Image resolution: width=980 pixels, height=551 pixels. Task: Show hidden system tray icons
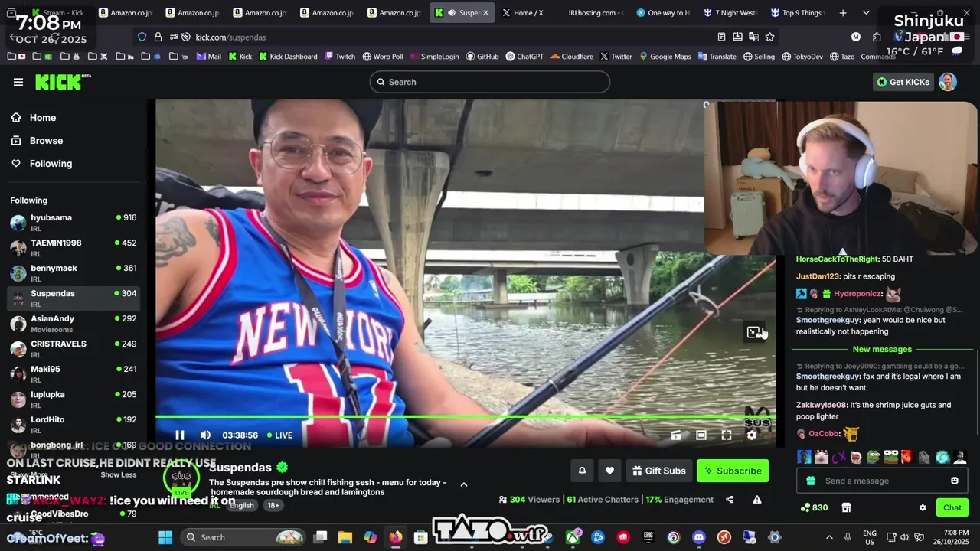pyautogui.click(x=829, y=537)
